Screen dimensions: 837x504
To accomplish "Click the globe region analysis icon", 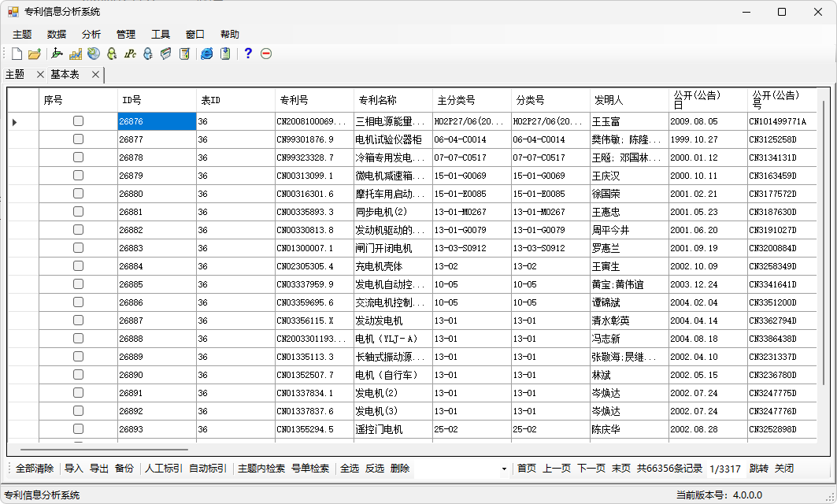I will tap(94, 54).
